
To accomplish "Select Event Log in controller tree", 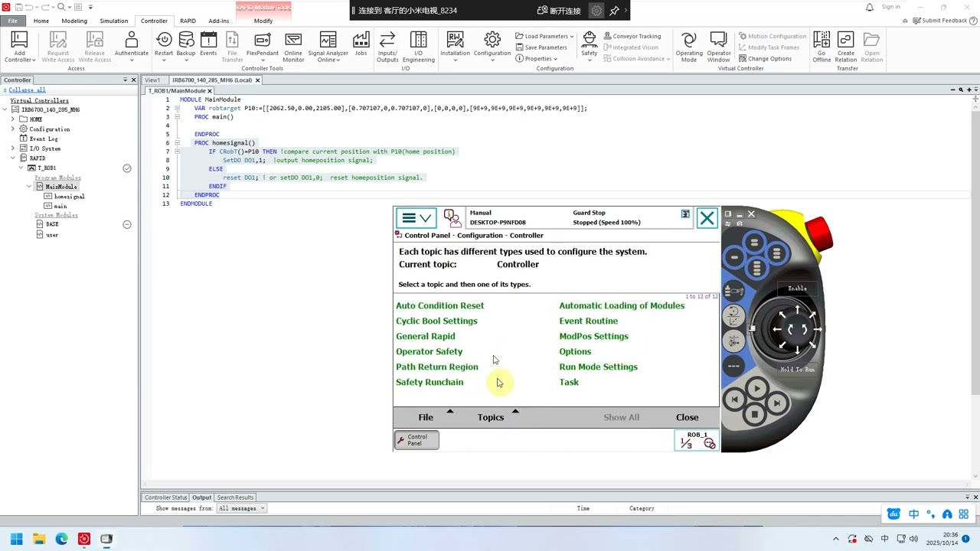I will coord(43,139).
